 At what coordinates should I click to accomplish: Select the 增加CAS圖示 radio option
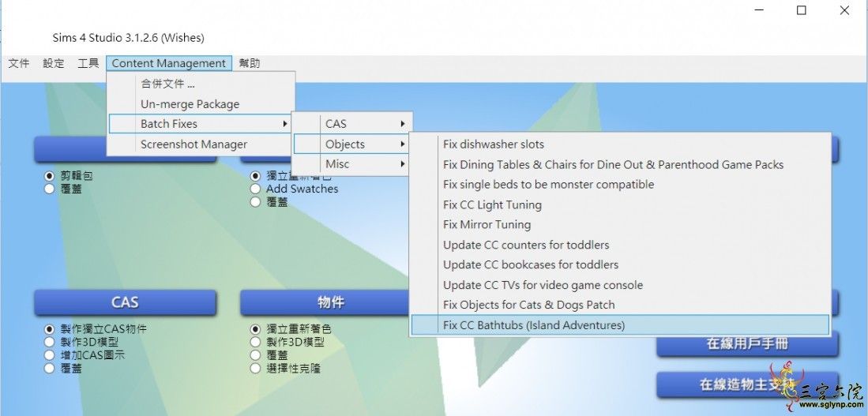click(x=50, y=355)
